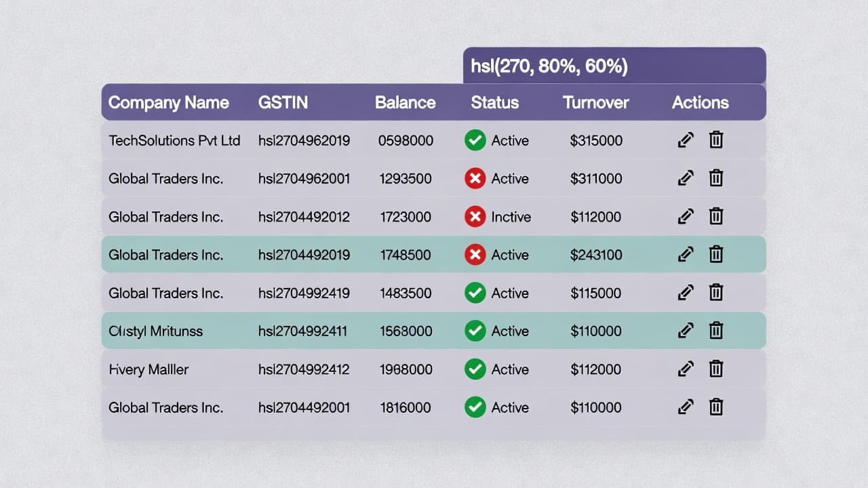Image resolution: width=868 pixels, height=488 pixels.
Task: Sort by the Turnover column header
Action: [595, 102]
